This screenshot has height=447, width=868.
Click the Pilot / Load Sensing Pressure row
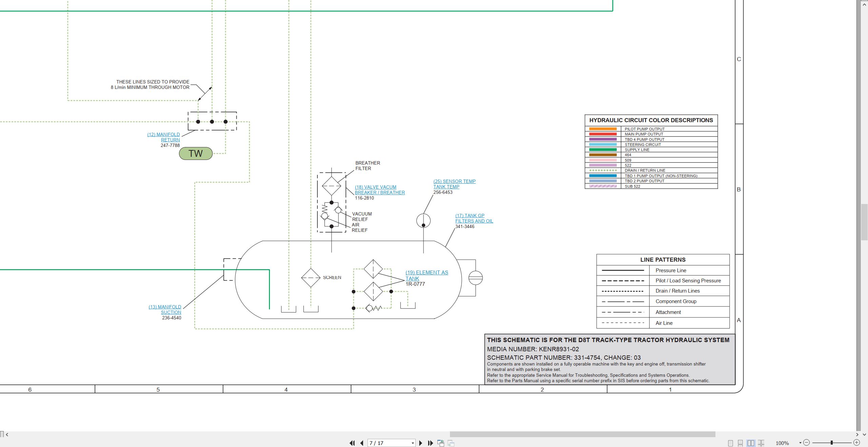[x=663, y=281]
